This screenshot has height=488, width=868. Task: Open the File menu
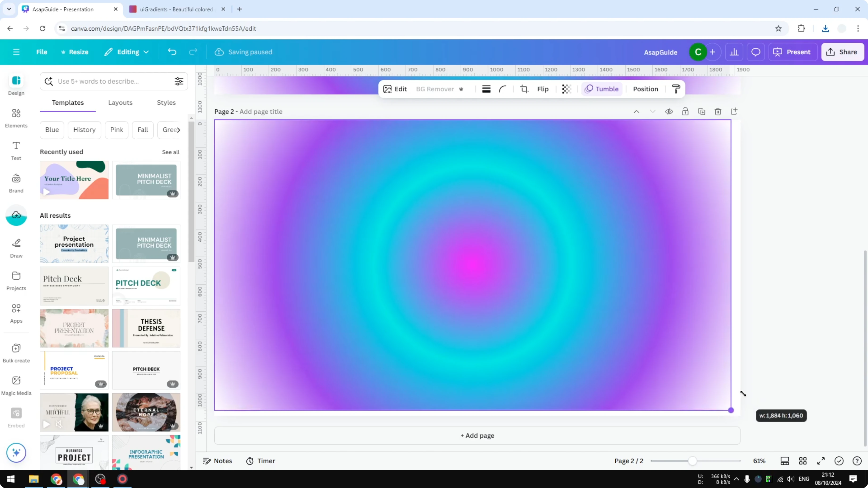coord(42,52)
